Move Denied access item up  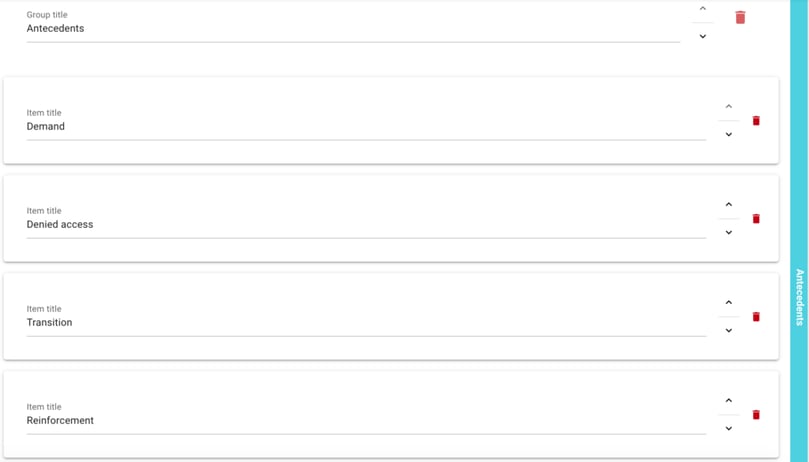(x=729, y=205)
